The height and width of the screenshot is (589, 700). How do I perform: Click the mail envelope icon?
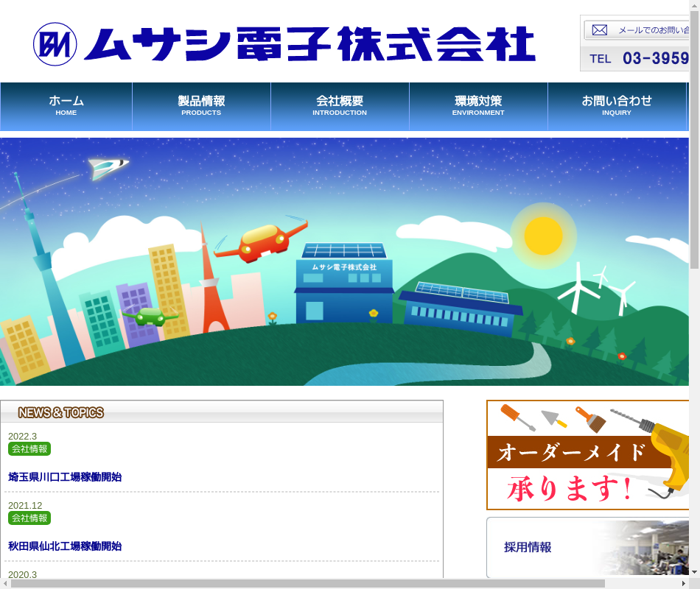click(600, 30)
